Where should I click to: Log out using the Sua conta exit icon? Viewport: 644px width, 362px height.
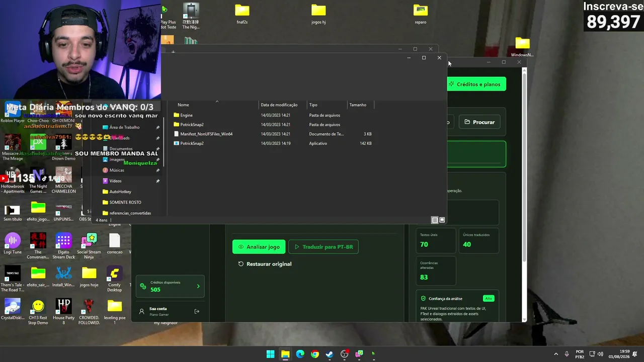(197, 311)
